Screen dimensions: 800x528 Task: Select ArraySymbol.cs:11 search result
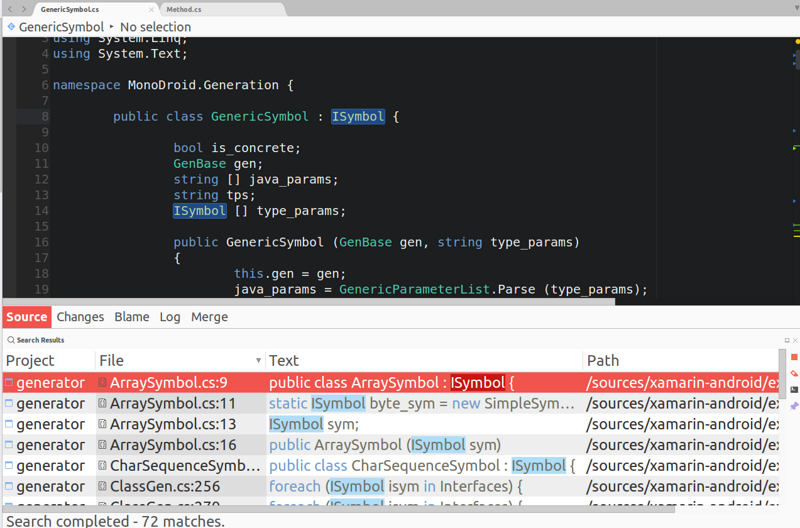click(x=391, y=404)
